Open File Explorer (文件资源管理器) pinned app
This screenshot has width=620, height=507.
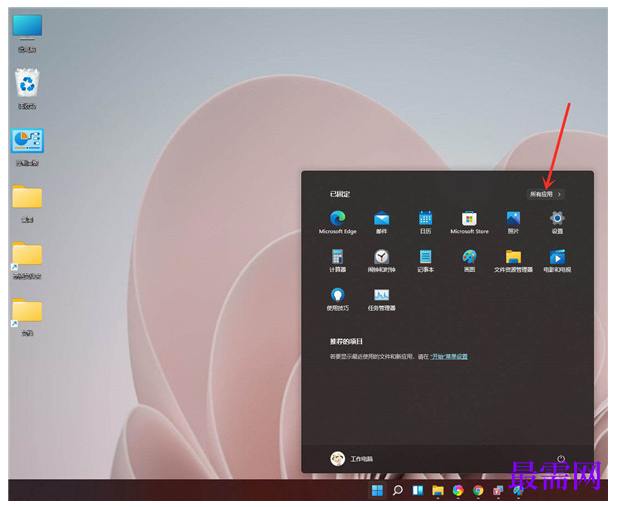(513, 261)
